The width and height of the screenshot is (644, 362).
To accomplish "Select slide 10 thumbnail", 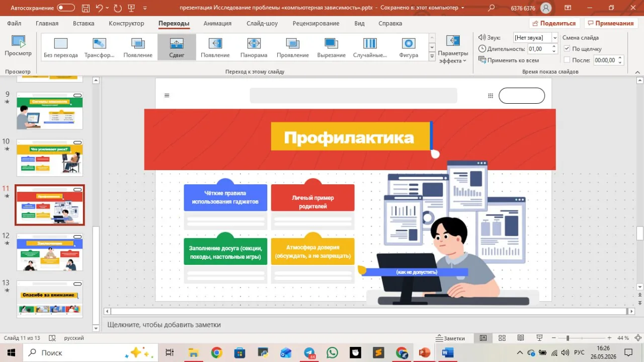I will pos(49,158).
